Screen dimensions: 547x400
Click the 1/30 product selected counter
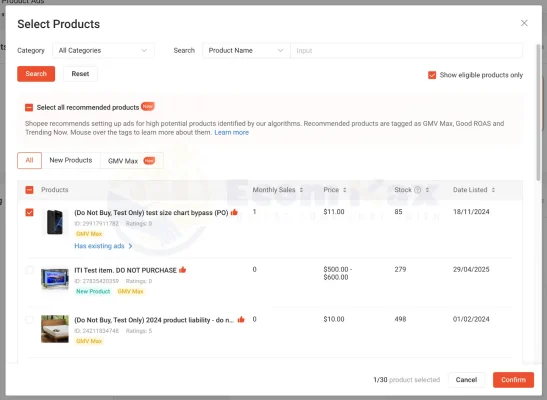tap(406, 380)
